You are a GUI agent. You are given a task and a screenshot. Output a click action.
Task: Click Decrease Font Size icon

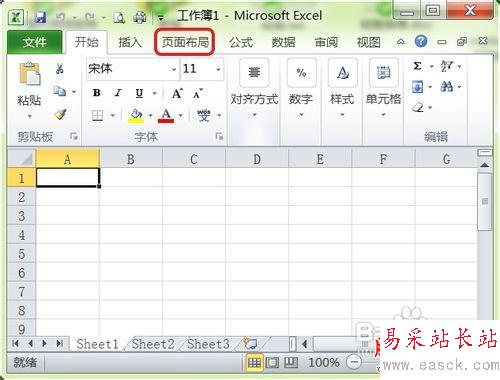[x=198, y=94]
